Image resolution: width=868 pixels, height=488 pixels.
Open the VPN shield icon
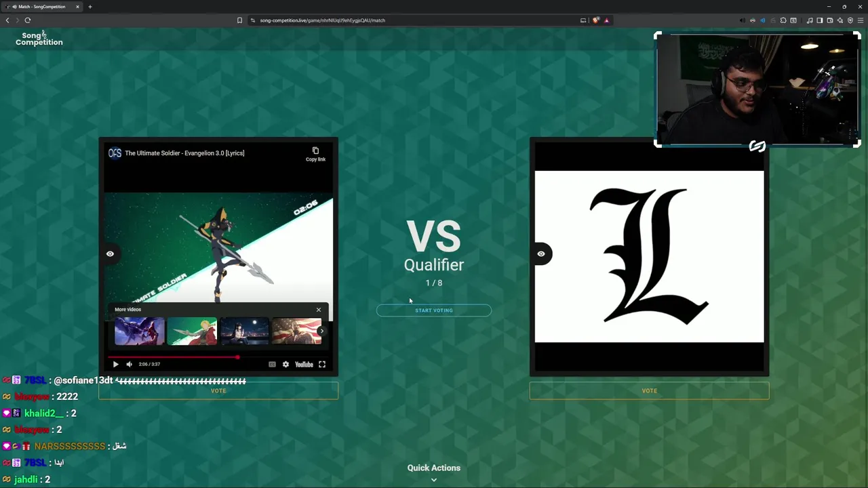(850, 20)
